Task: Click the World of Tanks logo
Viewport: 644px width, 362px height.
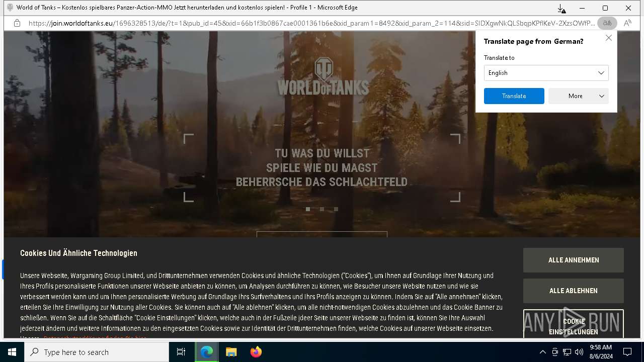Action: click(323, 76)
